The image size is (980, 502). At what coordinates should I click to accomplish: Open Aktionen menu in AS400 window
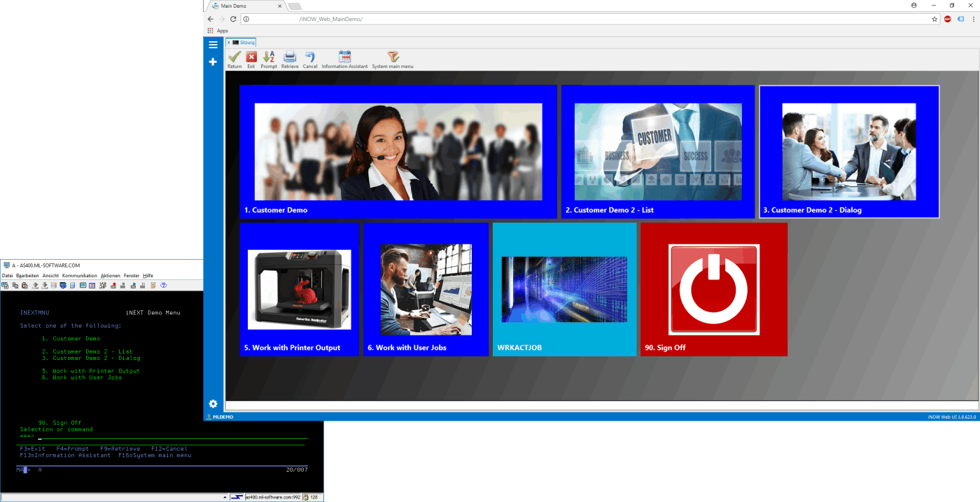click(x=111, y=276)
